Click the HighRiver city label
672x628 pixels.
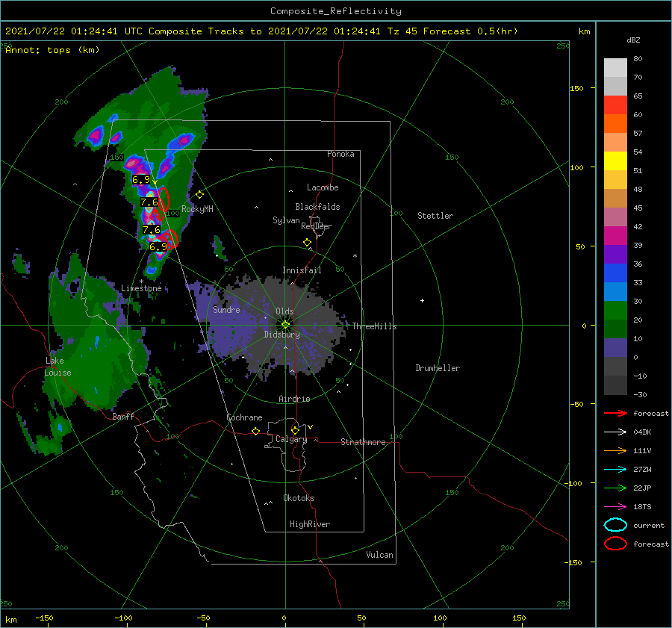(x=310, y=524)
